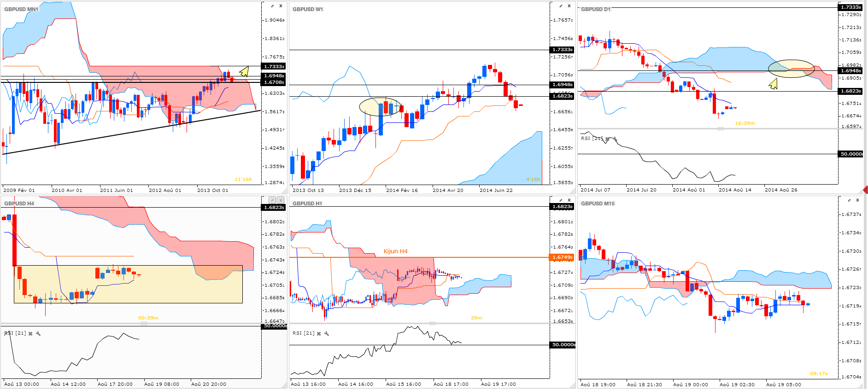
Task: Select the GBPUSD H1 chart title
Action: [307, 203]
